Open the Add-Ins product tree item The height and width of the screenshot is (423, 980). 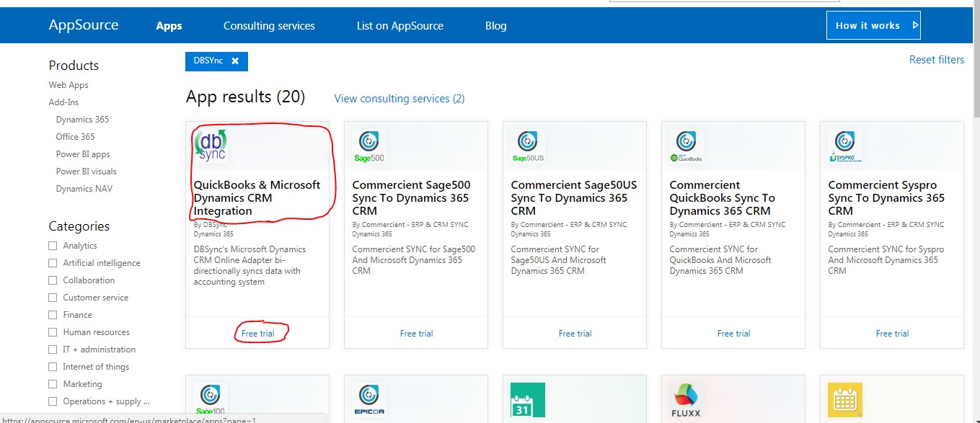pos(63,102)
